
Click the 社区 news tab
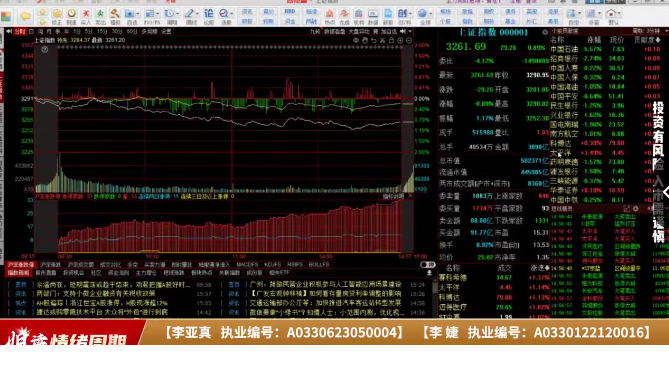(x=96, y=272)
